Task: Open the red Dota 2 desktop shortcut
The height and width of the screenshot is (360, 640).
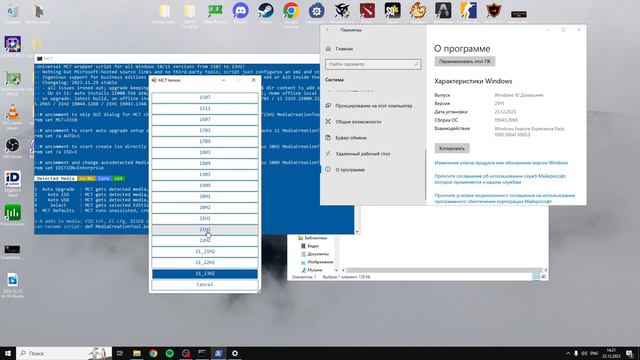Action: pyautogui.click(x=367, y=11)
